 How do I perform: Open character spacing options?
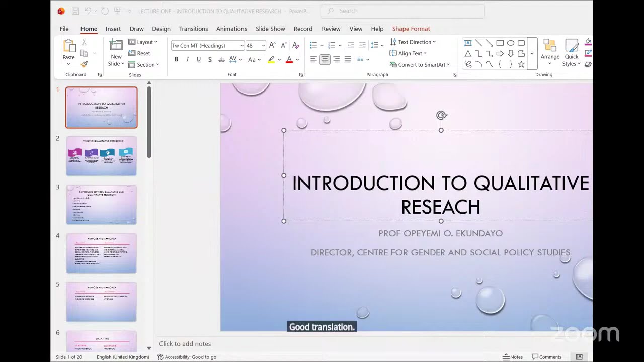click(235, 60)
